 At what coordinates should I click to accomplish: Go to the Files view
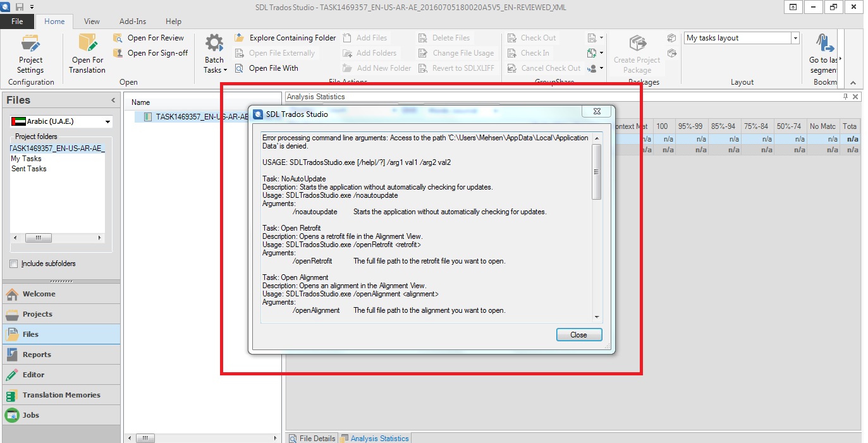61,334
